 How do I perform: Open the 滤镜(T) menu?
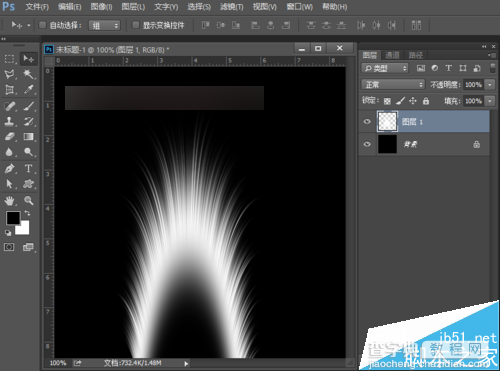pos(232,7)
